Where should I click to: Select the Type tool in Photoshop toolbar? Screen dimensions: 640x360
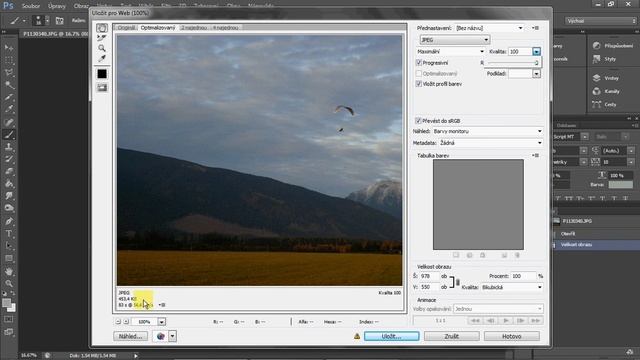click(9, 234)
